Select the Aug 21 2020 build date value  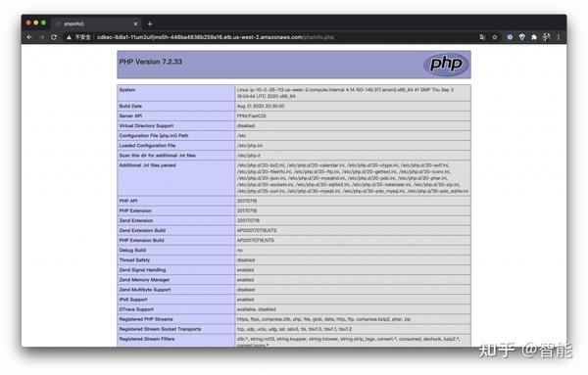coord(261,106)
